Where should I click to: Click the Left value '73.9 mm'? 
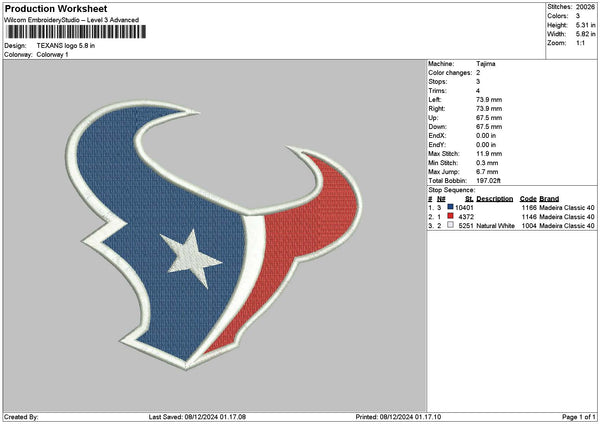click(489, 99)
